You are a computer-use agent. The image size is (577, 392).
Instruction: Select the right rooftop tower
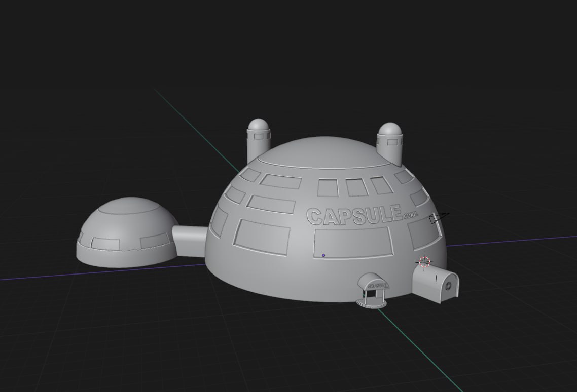pos(390,143)
